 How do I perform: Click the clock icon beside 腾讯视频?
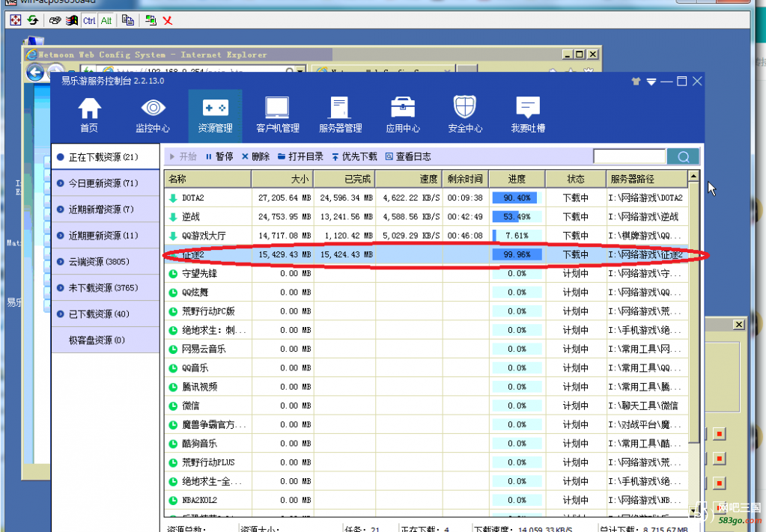173,387
